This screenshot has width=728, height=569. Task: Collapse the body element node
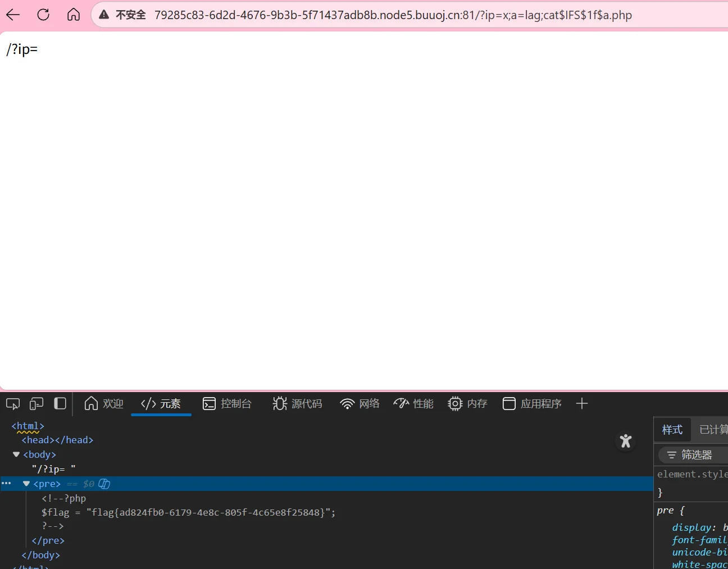point(16,454)
